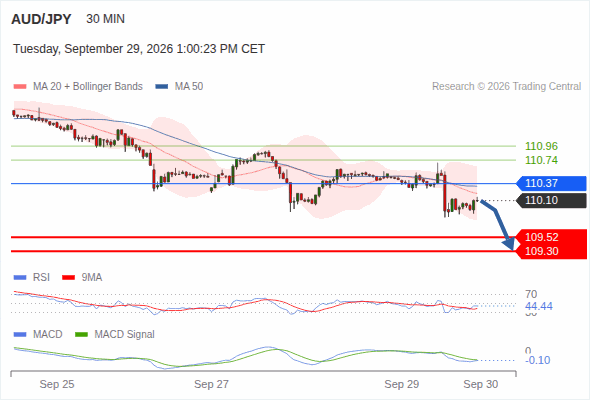Viewport: 590px width, 400px height.
Task: Click the MA 50 blue legend swatch
Action: [162, 87]
